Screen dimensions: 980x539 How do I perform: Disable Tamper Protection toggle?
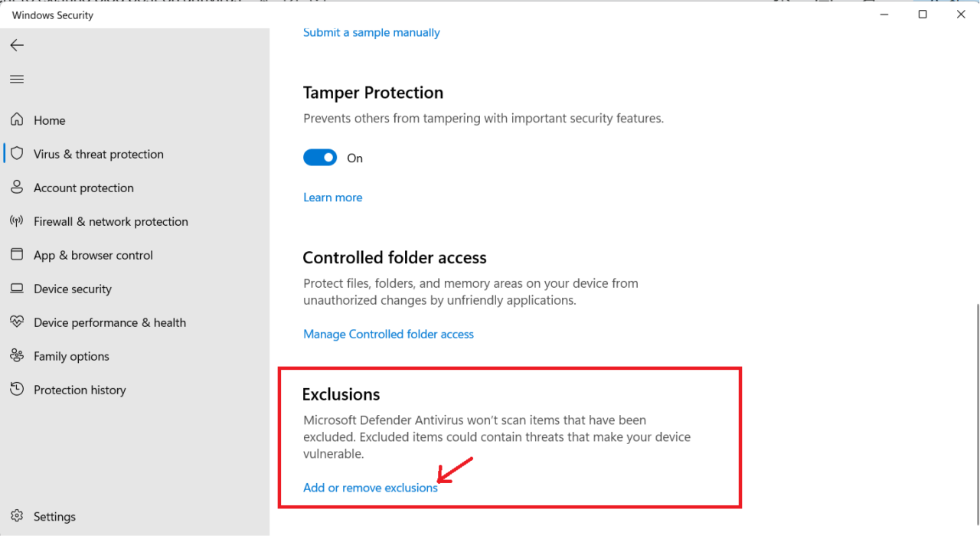click(320, 157)
